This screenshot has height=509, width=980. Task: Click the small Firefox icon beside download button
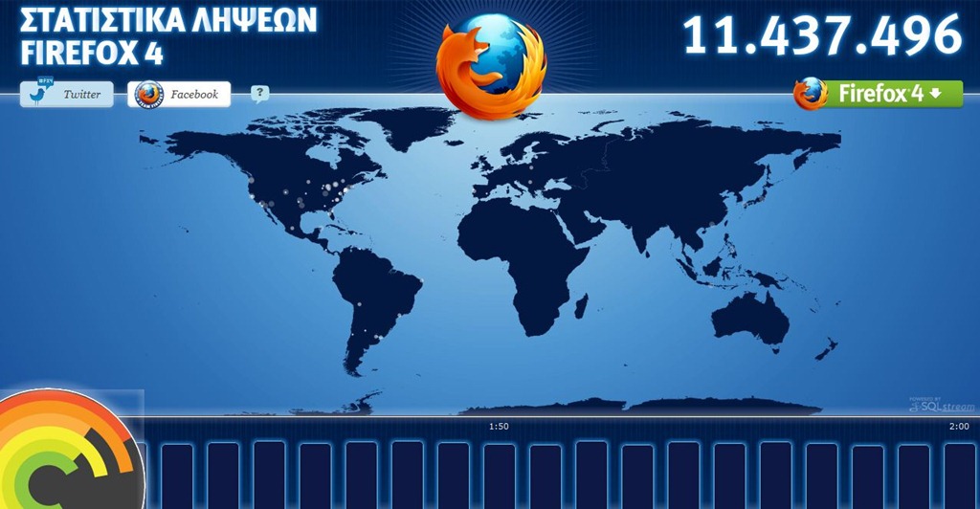(x=811, y=94)
